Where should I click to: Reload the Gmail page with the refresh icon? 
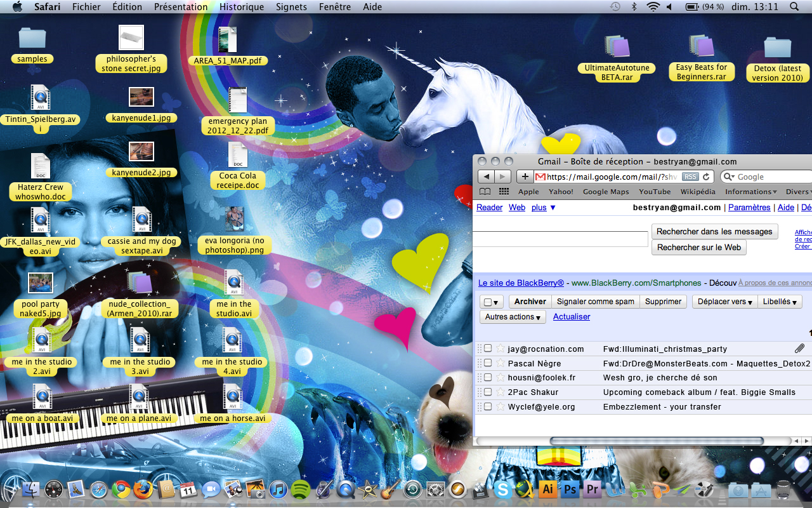706,177
